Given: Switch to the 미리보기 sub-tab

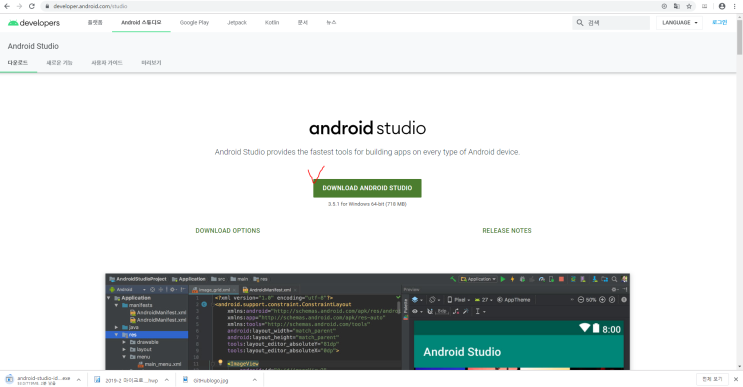Looking at the screenshot, I should point(151,63).
